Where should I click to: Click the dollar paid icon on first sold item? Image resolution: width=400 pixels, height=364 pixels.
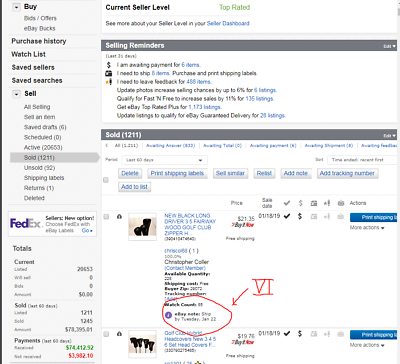point(300,216)
